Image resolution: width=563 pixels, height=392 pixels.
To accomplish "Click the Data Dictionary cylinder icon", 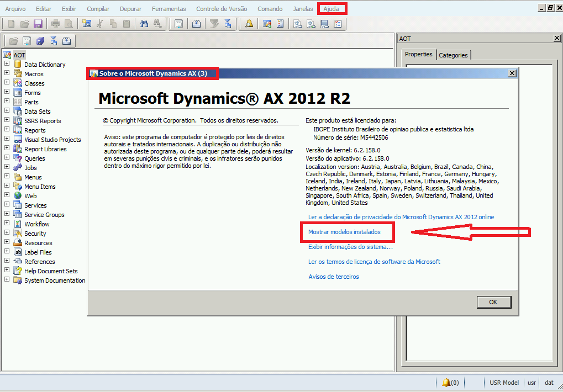I will click(x=18, y=64).
